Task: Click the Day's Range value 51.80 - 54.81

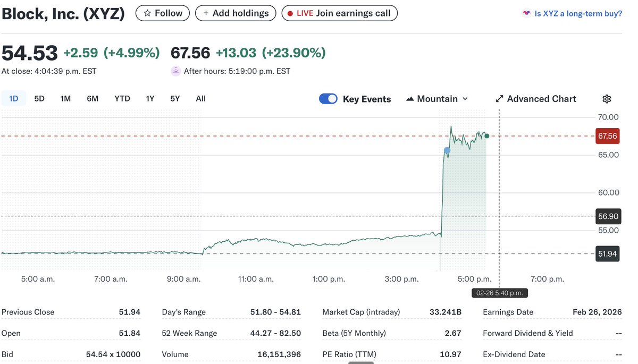Action: pos(275,312)
